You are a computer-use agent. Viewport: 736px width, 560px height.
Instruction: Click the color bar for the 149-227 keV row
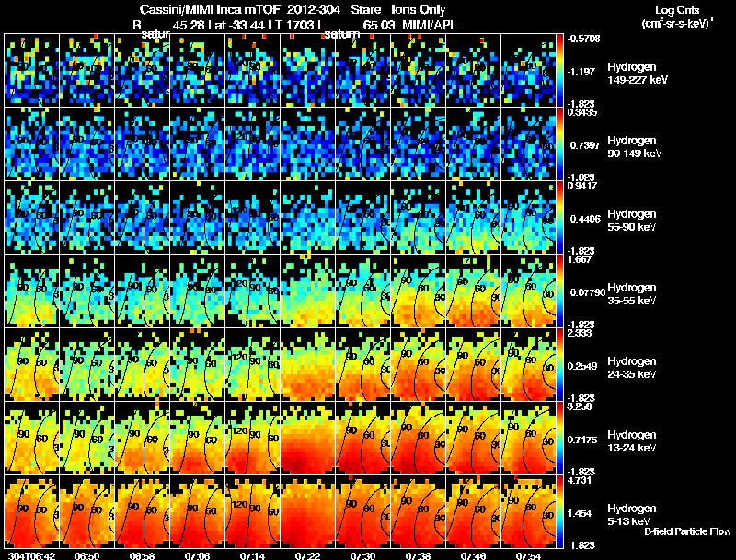pos(559,70)
